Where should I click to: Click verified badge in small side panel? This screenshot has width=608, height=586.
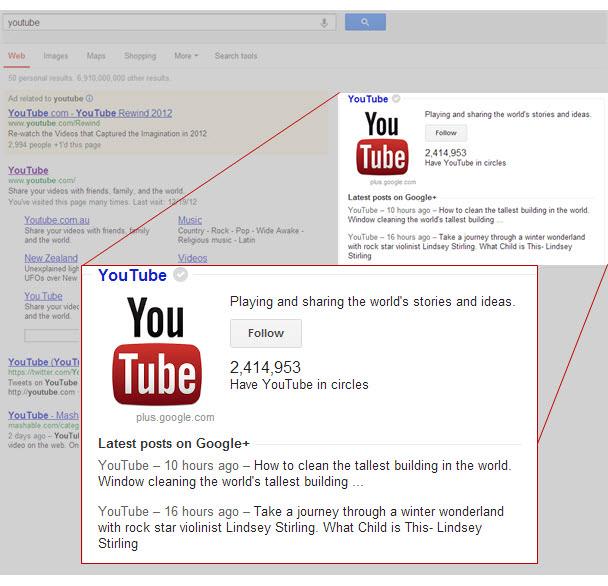[x=396, y=99]
